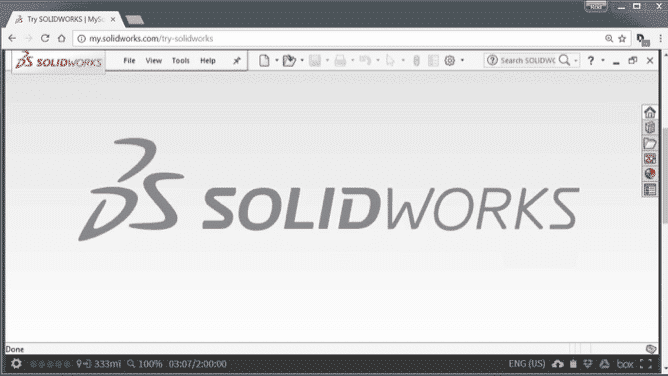Click the Google Drive icon
Viewport: 668px width, 376px height.
(605, 364)
